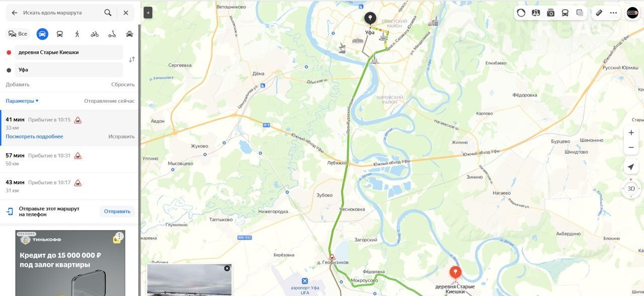Switch to the walking route mode
The image size is (644, 296).
click(x=77, y=34)
